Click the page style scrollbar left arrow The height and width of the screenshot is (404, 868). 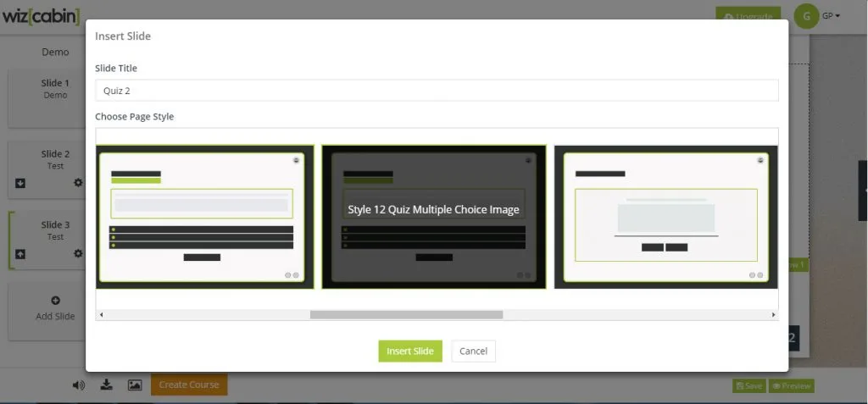(100, 315)
